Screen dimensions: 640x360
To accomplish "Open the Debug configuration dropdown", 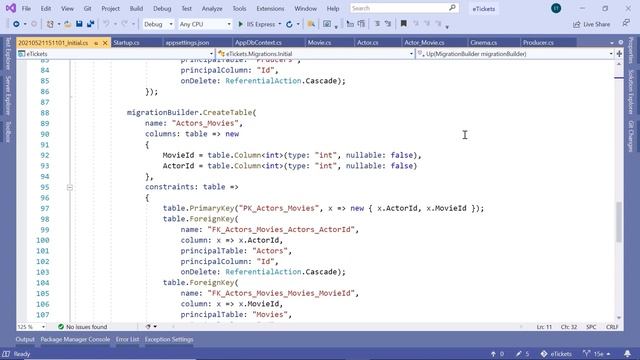I will tap(158, 24).
